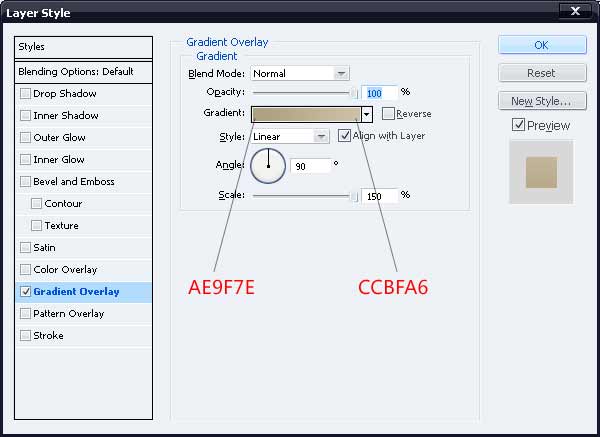
Task: Select the Bevel and Emboss label
Action: pos(74,181)
